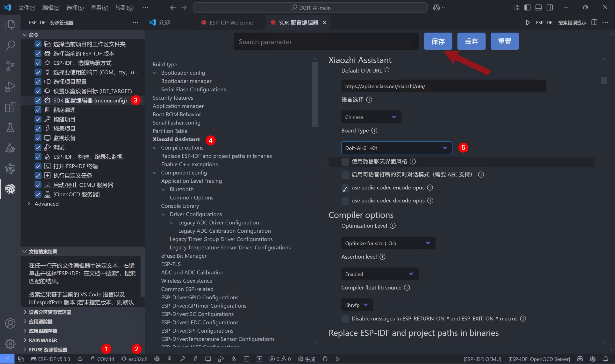Enable use audio codec decode opus
The width and height of the screenshot is (615, 364).
(x=345, y=201)
